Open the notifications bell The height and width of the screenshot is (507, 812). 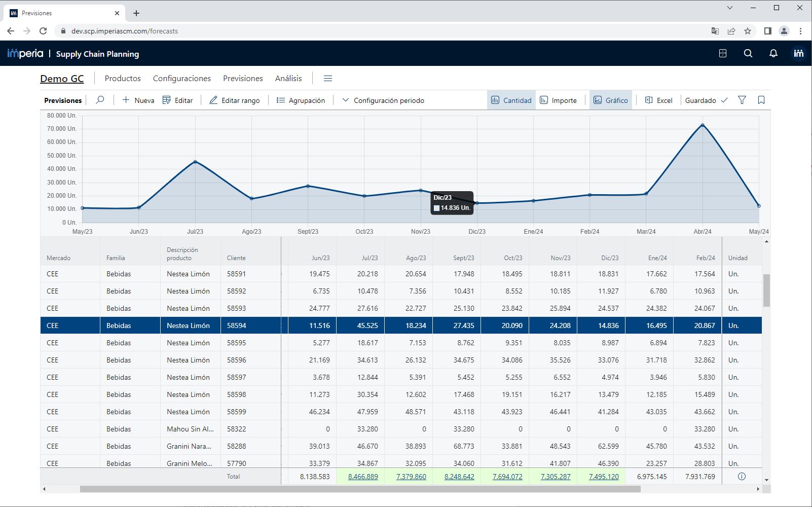click(773, 53)
